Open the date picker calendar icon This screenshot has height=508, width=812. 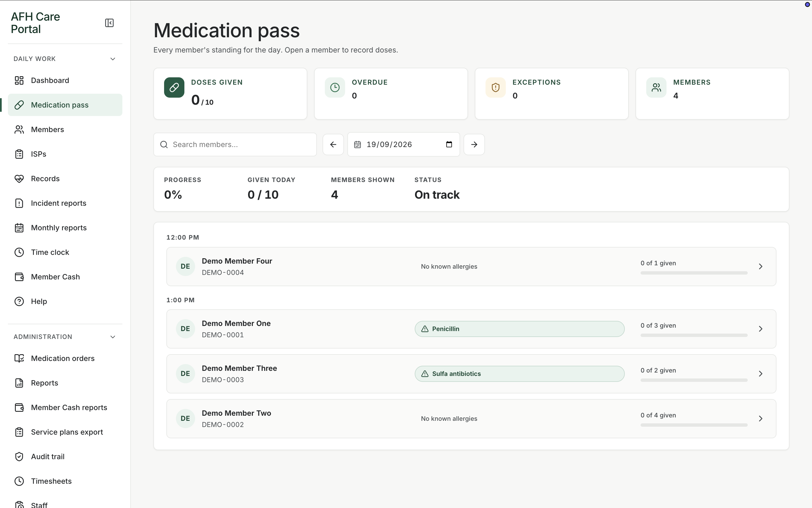tap(449, 144)
